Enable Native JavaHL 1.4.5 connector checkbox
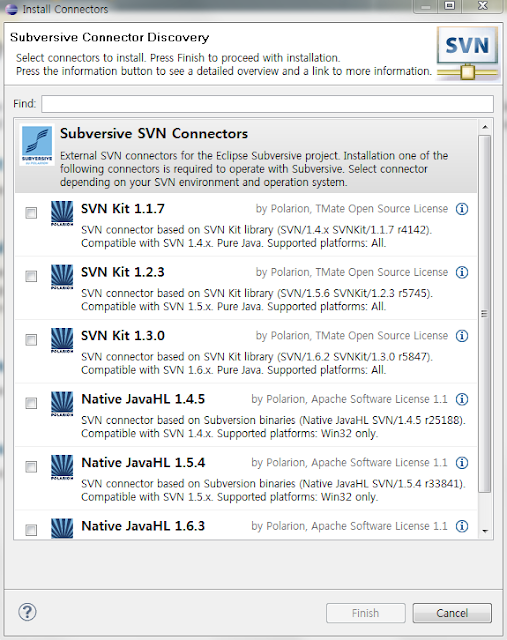 click(x=31, y=403)
